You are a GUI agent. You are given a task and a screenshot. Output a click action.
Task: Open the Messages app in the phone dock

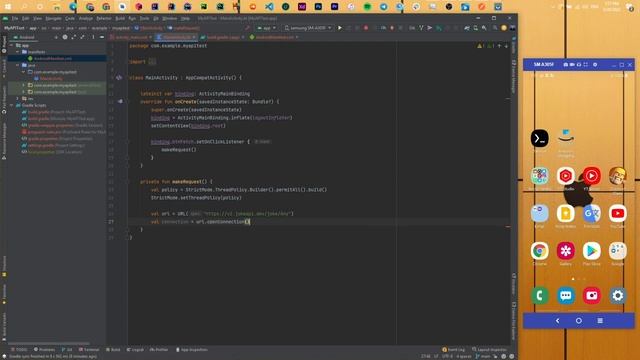tap(566, 296)
